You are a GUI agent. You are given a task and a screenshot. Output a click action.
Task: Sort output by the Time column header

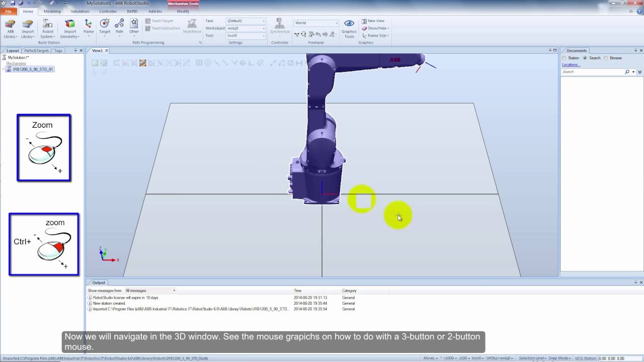coord(298,291)
